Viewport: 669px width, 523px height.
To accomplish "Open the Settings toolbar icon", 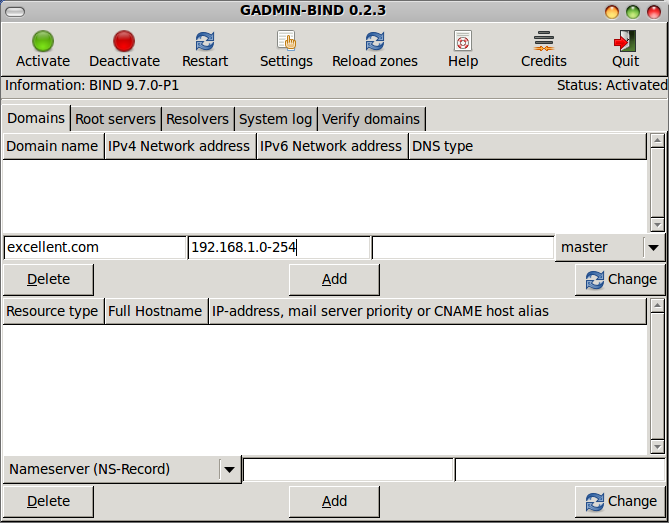I will click(286, 41).
